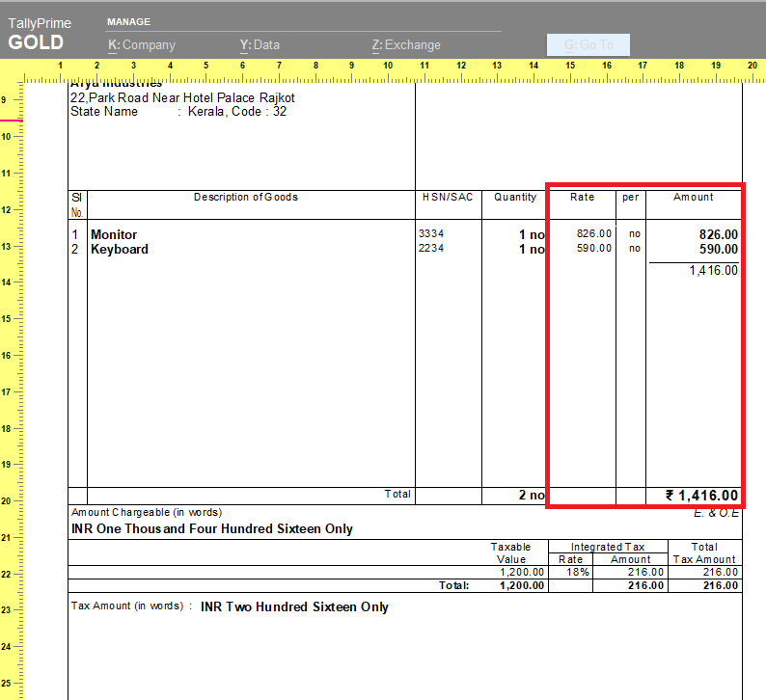
Task: Select the Keyboard item in goods list
Action: [x=120, y=249]
